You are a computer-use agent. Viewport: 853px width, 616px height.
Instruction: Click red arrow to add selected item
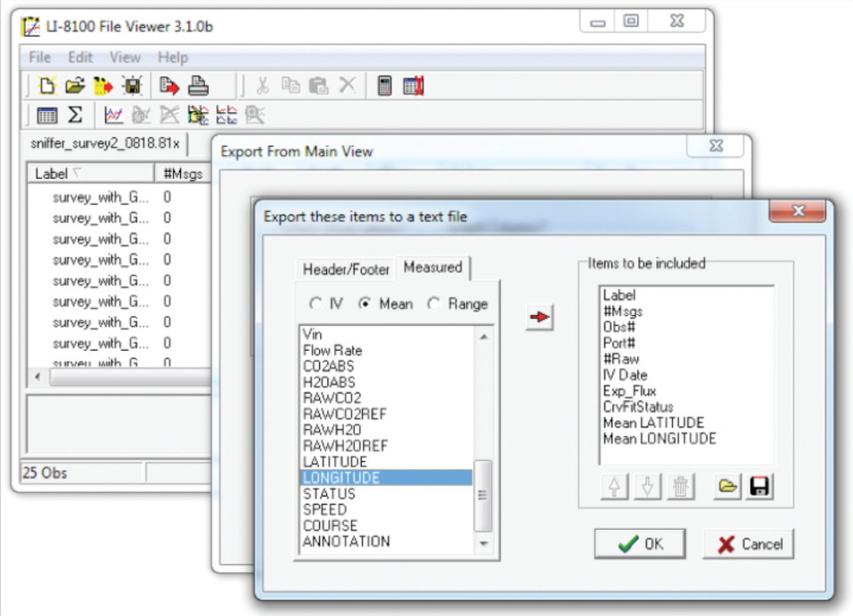(x=539, y=317)
